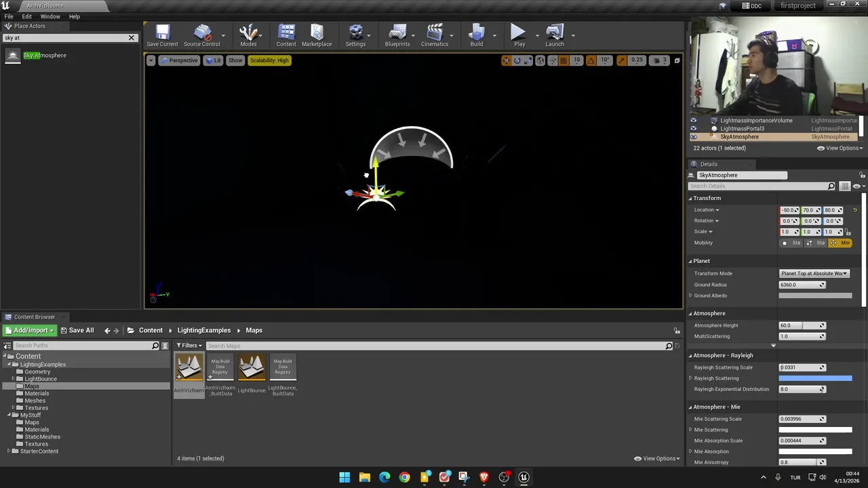Toggle world/local coordinate system globe icon

click(x=540, y=60)
